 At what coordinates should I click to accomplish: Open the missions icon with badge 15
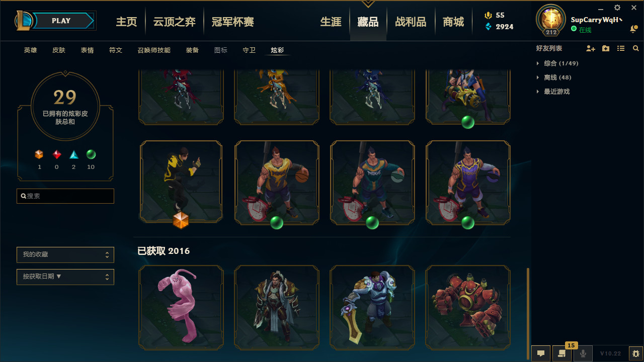562,353
